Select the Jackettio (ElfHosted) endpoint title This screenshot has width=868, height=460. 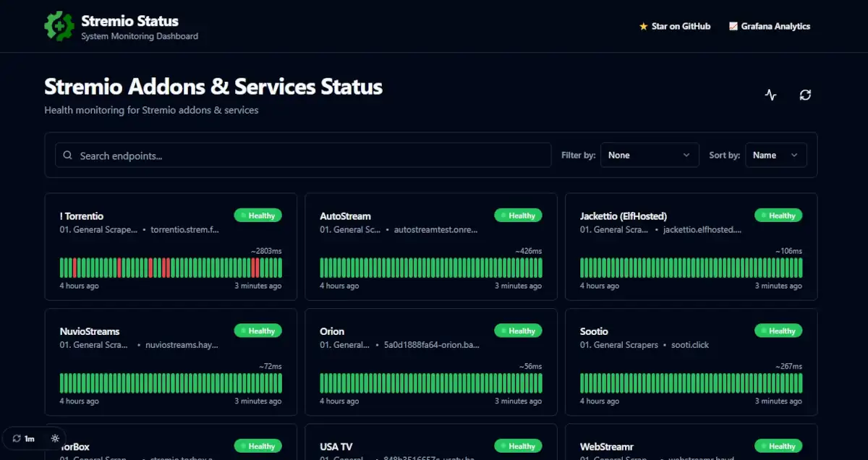[623, 216]
